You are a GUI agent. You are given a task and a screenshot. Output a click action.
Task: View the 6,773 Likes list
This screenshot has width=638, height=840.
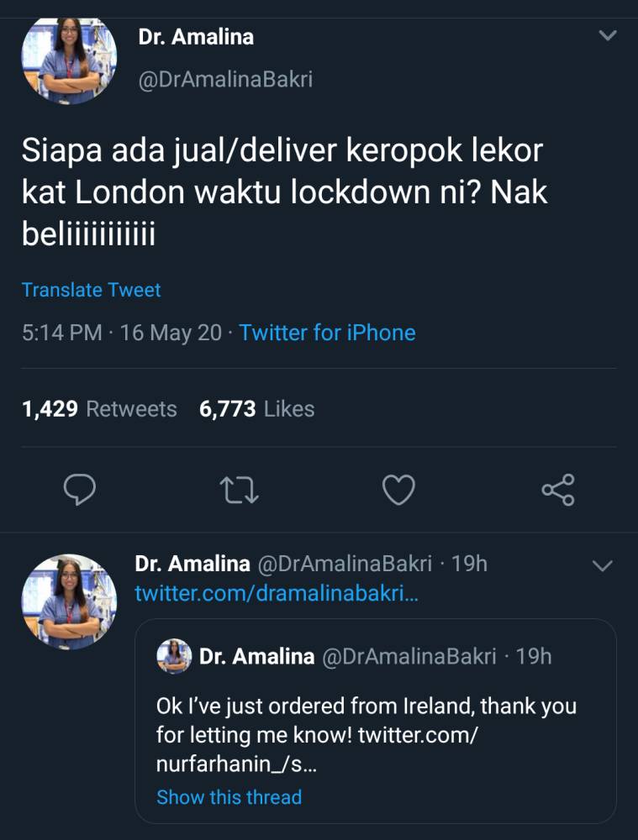257,409
